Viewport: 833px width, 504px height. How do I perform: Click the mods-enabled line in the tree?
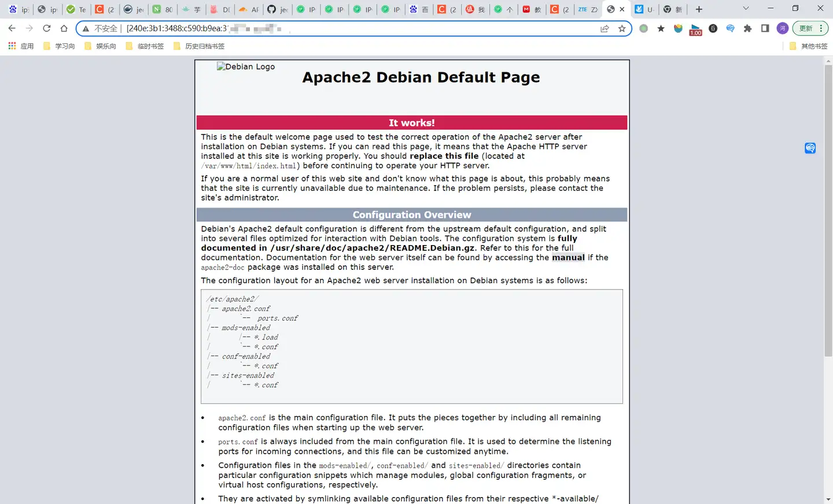click(246, 328)
